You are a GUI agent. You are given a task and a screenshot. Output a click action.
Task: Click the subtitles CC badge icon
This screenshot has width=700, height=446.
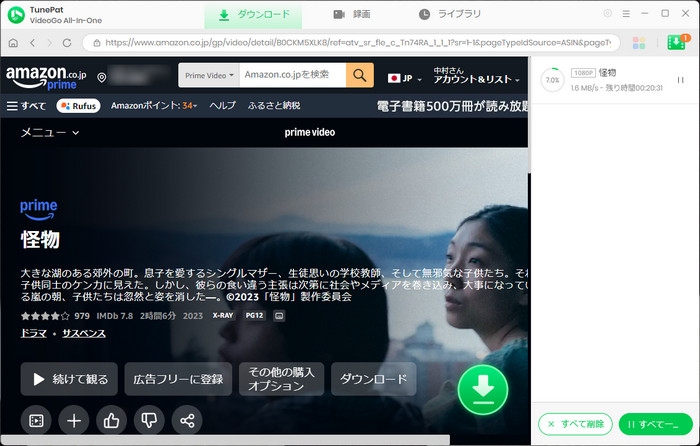279,316
